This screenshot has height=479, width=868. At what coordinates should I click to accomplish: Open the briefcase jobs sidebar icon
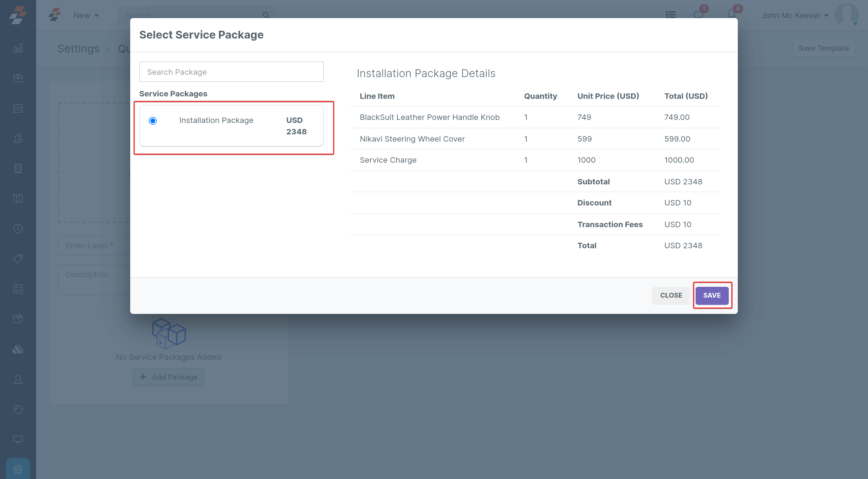point(18,78)
